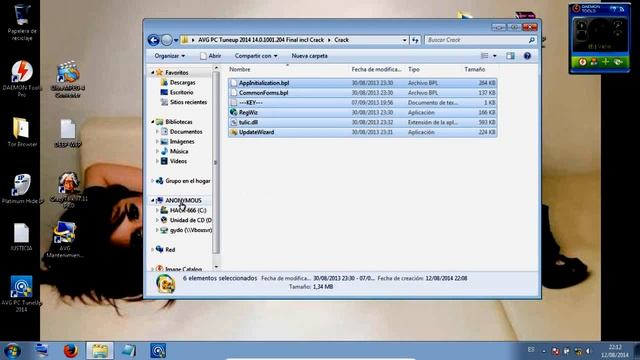
Task: Show hidden tray icons arrow
Action: [544, 351]
